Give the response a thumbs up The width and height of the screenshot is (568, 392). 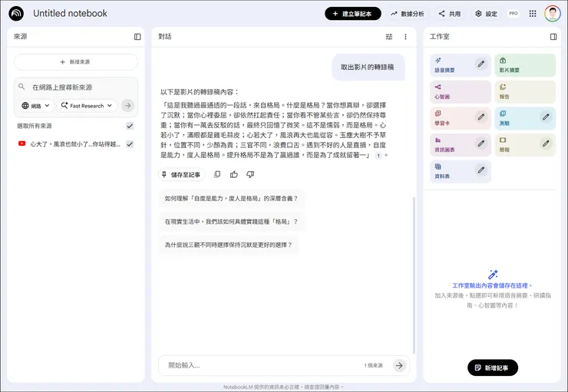[x=233, y=174]
